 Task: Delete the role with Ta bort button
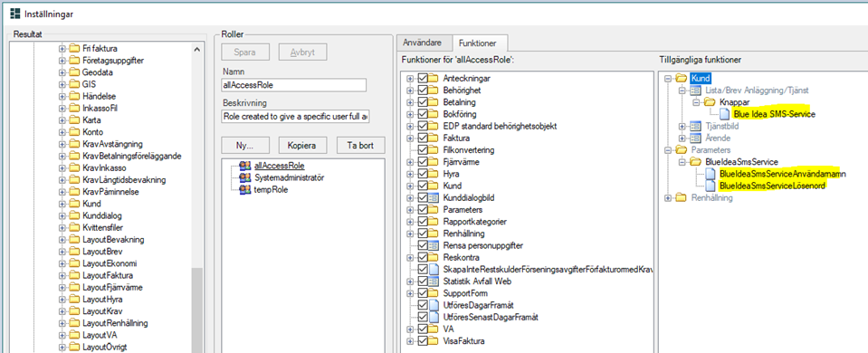[360, 146]
